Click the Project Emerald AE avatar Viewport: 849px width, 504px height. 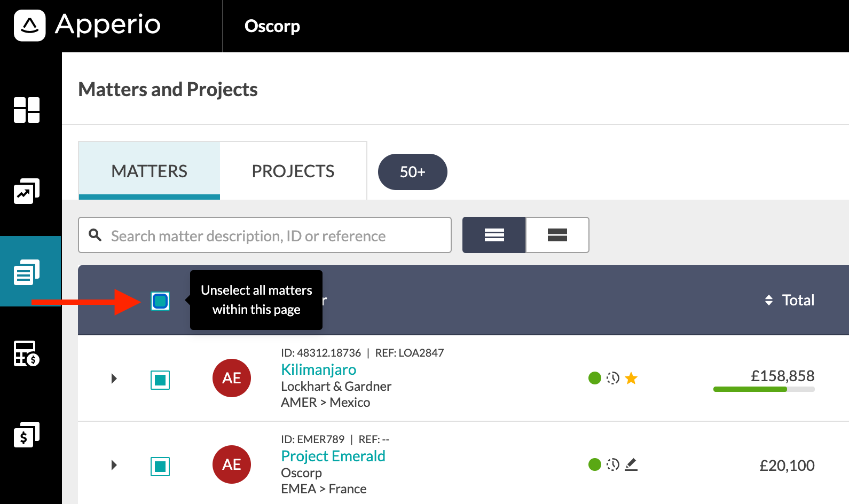coord(232,464)
